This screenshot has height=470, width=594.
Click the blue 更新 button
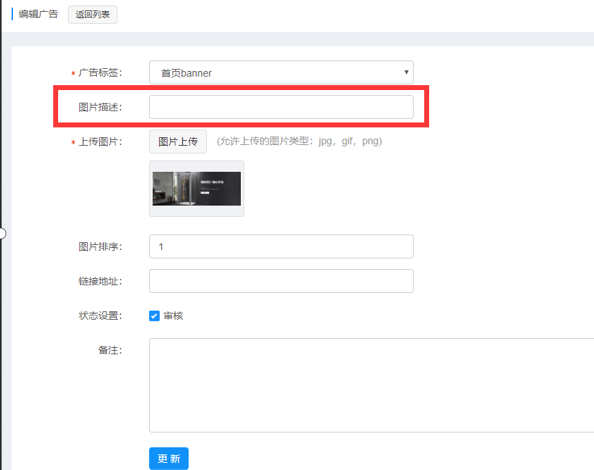tap(169, 459)
